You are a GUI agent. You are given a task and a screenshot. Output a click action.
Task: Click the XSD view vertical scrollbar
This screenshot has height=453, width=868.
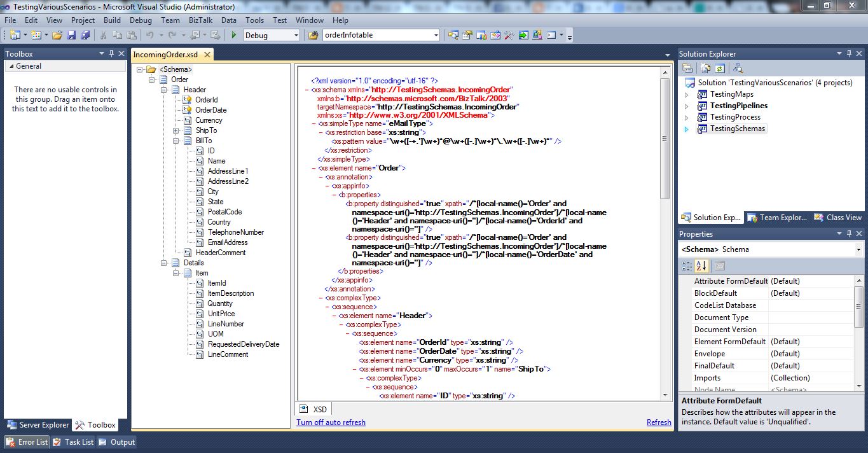pyautogui.click(x=665, y=235)
